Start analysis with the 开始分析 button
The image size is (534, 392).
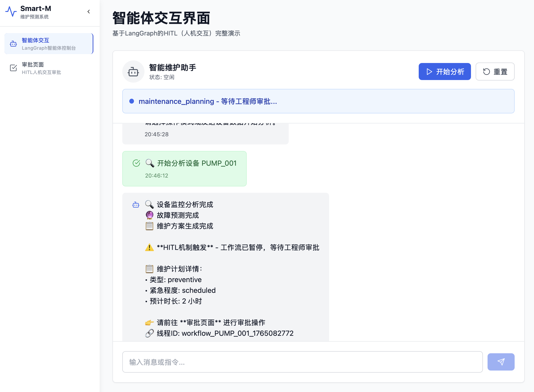coord(445,72)
